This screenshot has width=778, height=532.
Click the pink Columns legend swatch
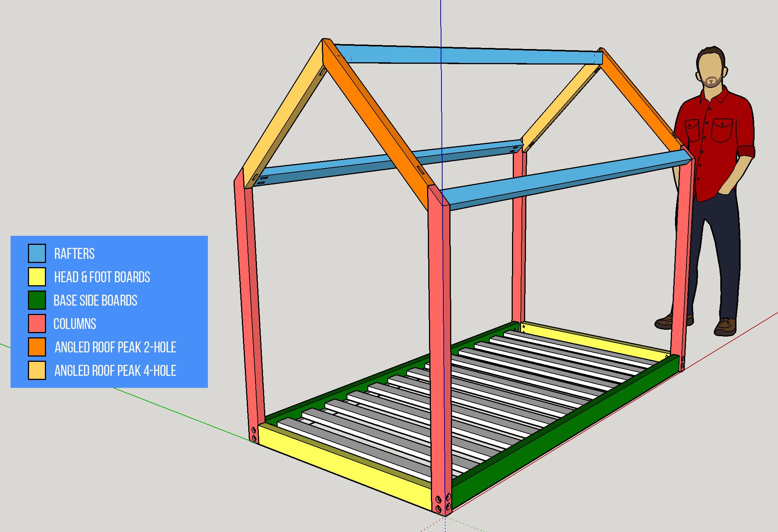(x=37, y=324)
